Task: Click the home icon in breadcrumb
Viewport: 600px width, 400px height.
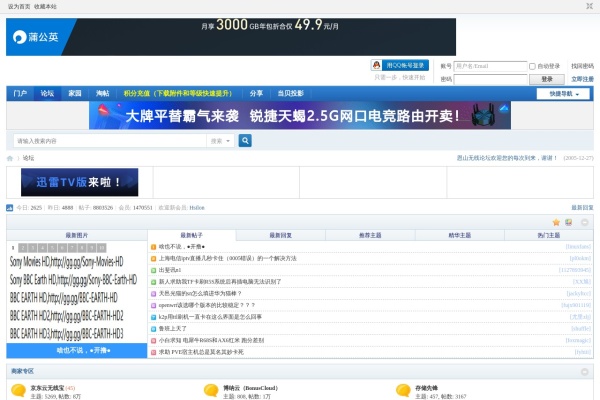Action: [x=11, y=158]
